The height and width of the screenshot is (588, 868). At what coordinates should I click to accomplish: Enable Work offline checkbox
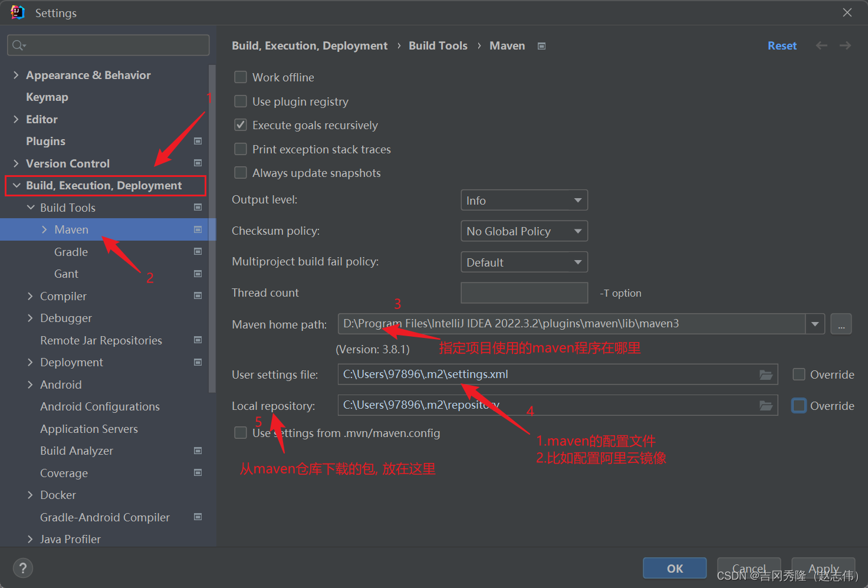(241, 77)
